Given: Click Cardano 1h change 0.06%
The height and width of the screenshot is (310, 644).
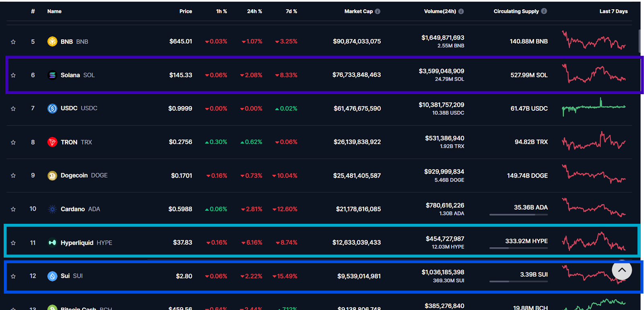Looking at the screenshot, I should pos(216,209).
